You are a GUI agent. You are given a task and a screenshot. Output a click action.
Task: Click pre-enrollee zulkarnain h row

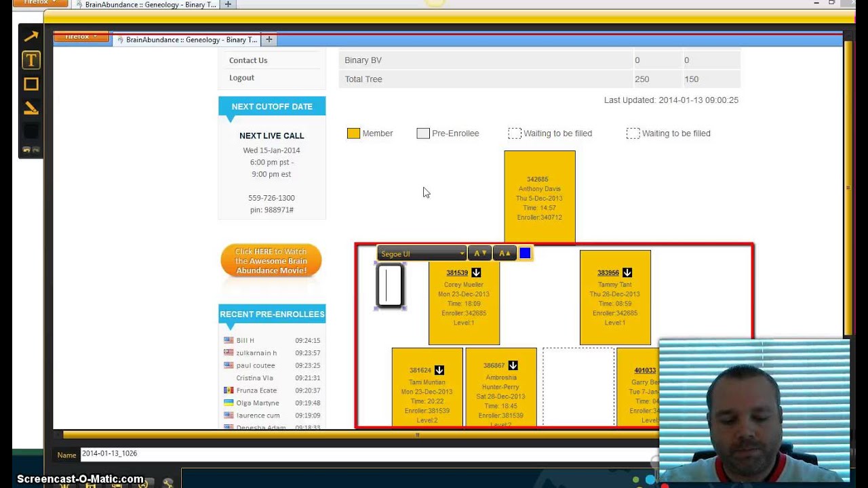(x=272, y=352)
